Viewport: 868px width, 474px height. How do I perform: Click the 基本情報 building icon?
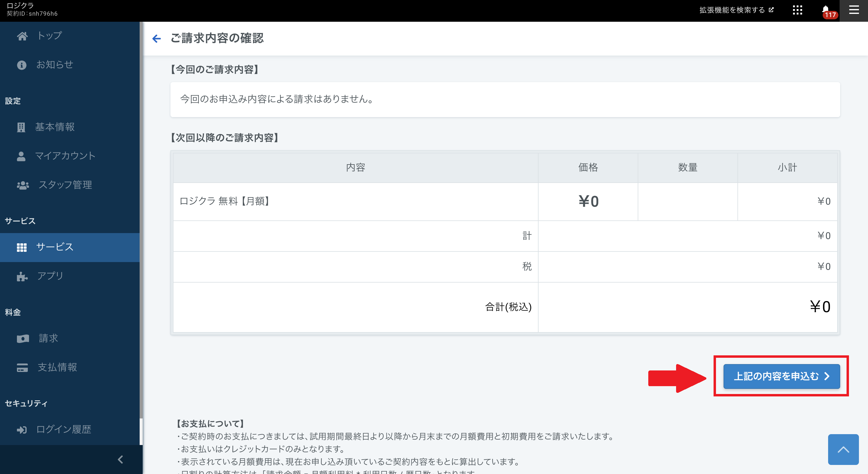(21, 127)
